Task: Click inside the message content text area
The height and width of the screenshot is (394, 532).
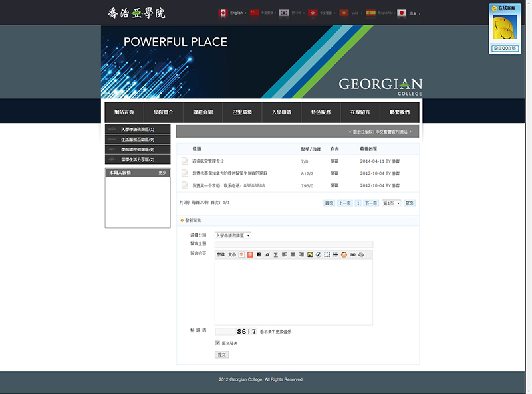Action: (x=294, y=292)
